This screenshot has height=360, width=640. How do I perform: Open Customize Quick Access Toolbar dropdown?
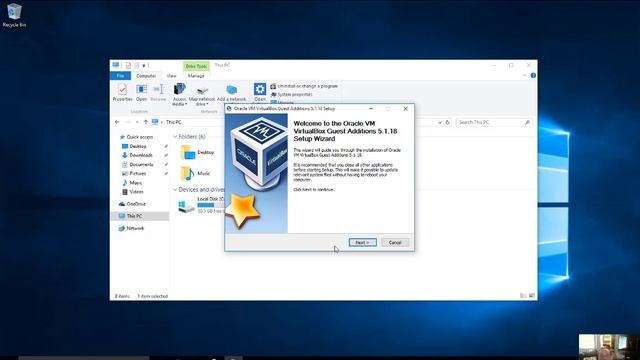click(144, 65)
